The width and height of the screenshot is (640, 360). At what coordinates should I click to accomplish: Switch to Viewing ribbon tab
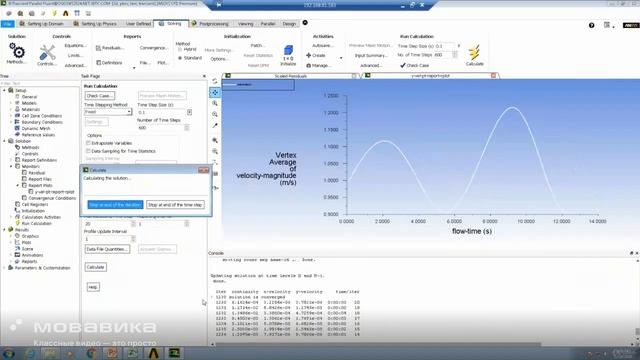pyautogui.click(x=245, y=24)
